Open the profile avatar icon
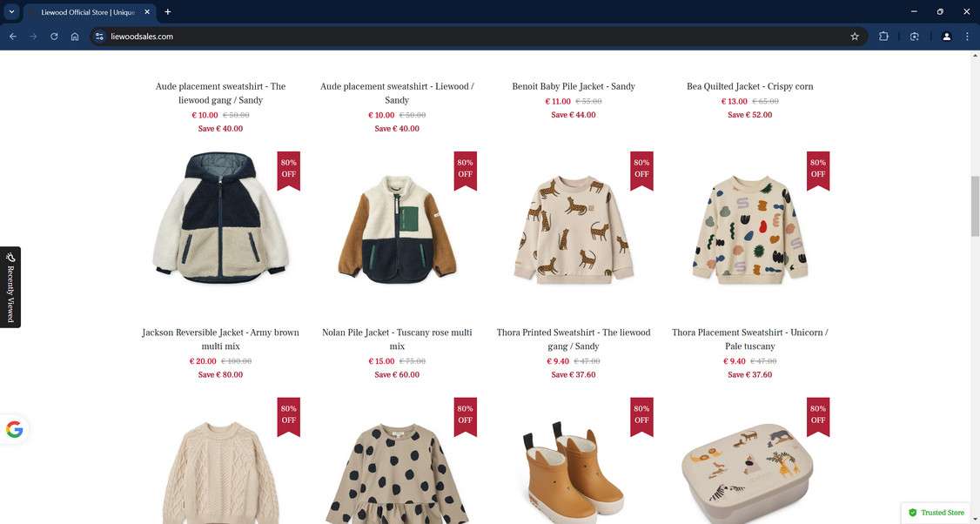 click(946, 37)
